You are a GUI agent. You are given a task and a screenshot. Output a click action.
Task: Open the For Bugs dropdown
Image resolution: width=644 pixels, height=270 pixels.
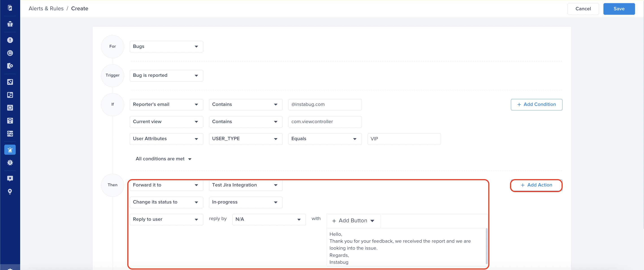coord(166,47)
